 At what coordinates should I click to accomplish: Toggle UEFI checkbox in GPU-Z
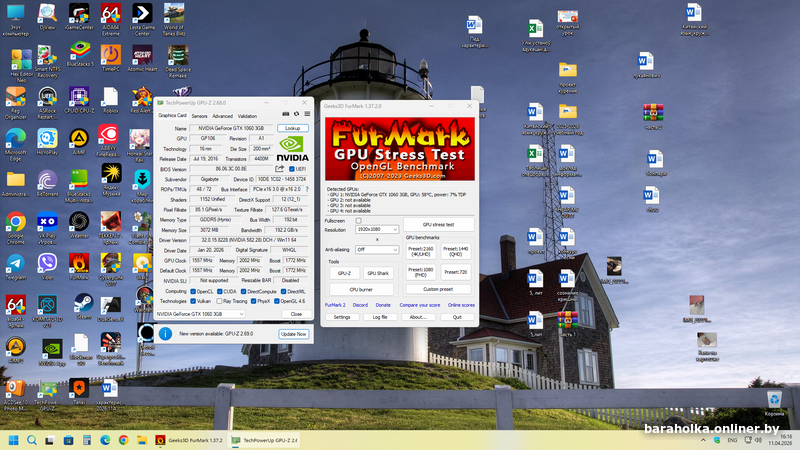pyautogui.click(x=292, y=169)
